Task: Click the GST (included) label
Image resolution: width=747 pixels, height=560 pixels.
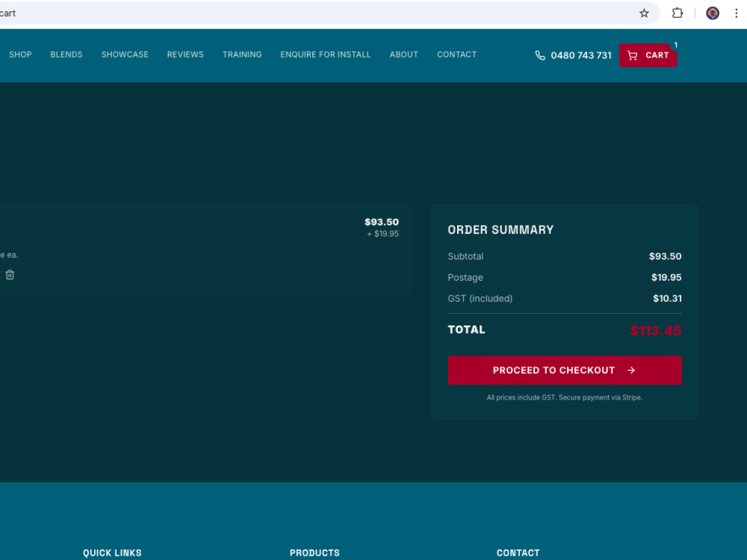Action: tap(480, 299)
